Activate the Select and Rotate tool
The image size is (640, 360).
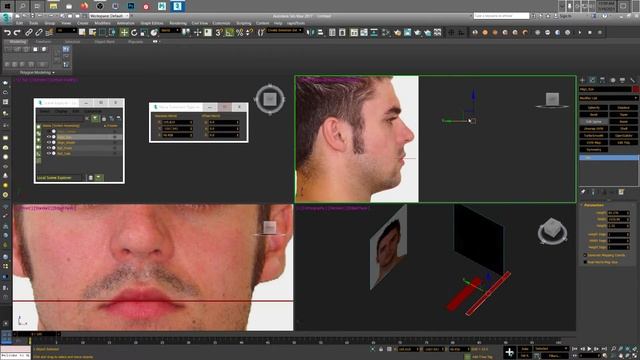tap(134, 33)
